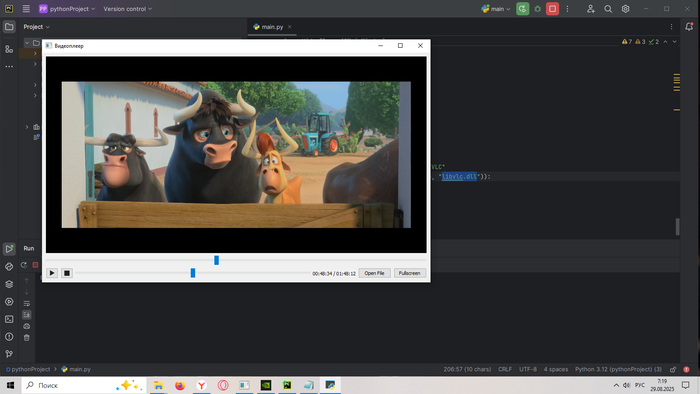Open the Structure tool window icon
The height and width of the screenshot is (394, 700).
pyautogui.click(x=9, y=49)
